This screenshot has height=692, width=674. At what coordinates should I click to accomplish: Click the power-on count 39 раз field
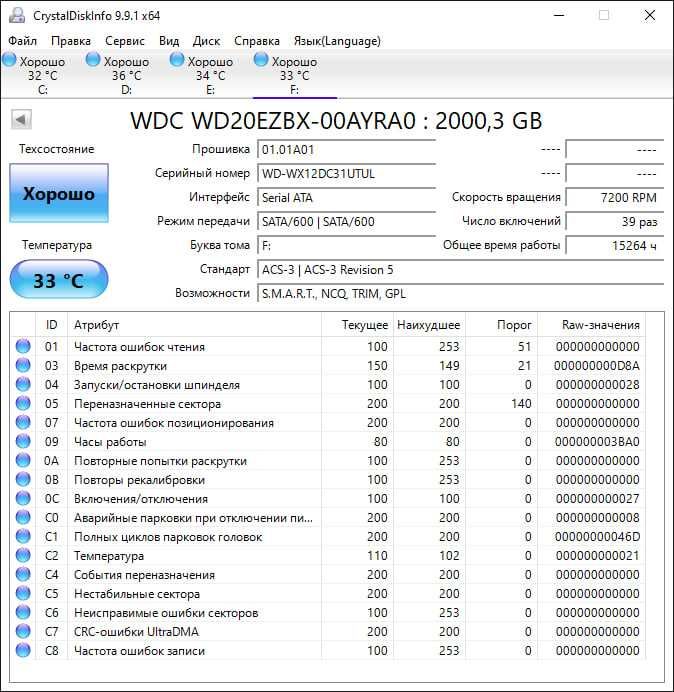[615, 221]
